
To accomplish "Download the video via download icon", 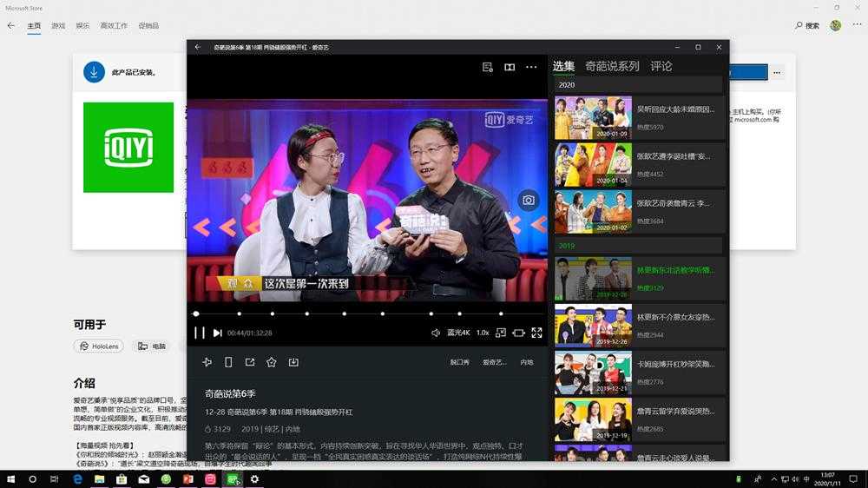I will point(293,362).
